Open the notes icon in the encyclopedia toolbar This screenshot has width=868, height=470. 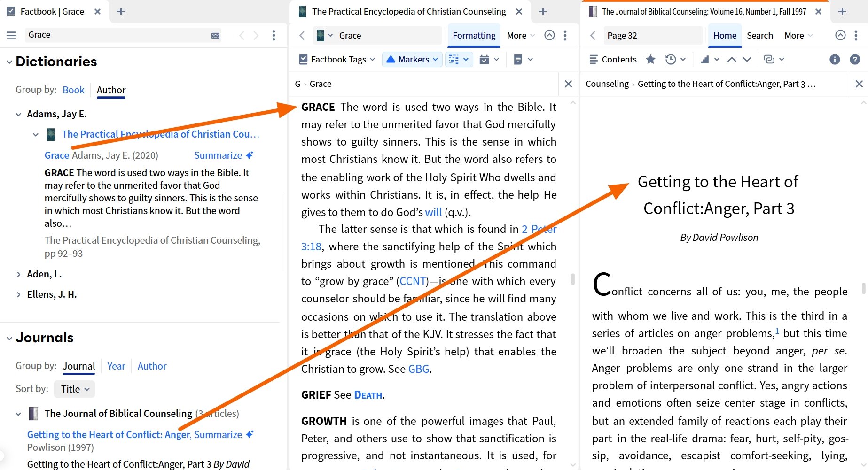point(518,59)
